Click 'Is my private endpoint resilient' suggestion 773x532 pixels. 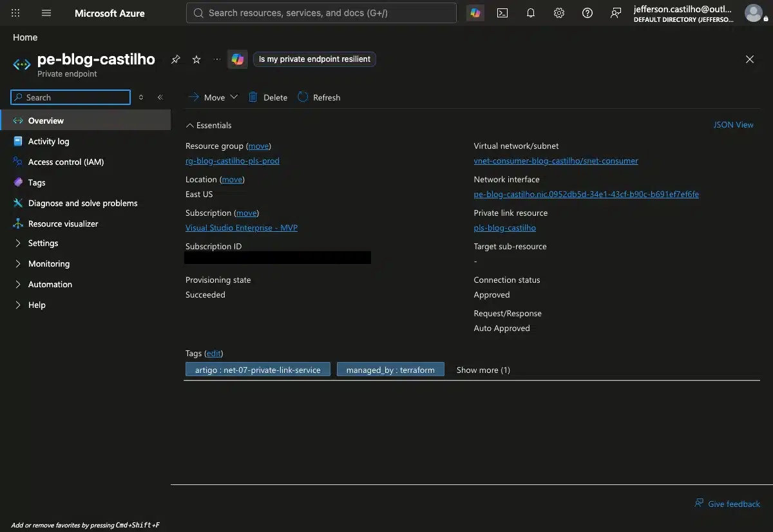[314, 59]
